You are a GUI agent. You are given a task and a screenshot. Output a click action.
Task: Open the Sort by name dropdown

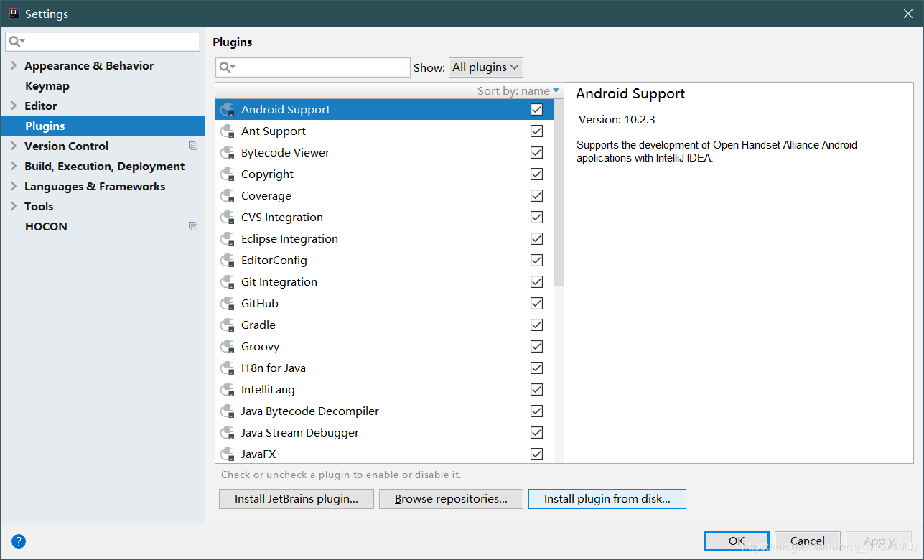[x=518, y=90]
